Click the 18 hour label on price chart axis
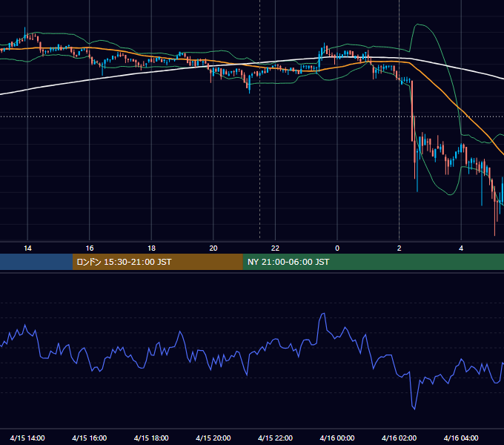This screenshot has width=504, height=445. point(151,248)
